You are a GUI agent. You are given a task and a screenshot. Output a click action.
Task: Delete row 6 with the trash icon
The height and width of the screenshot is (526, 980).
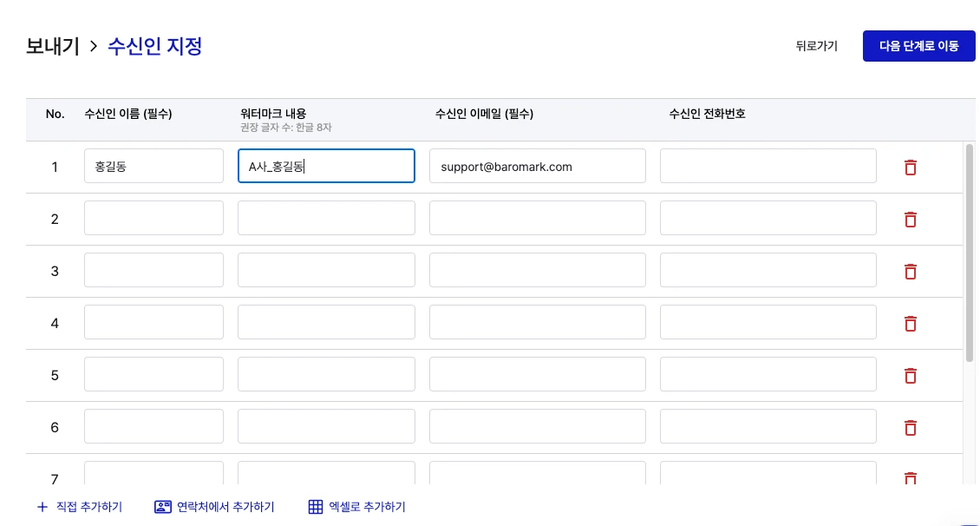910,427
